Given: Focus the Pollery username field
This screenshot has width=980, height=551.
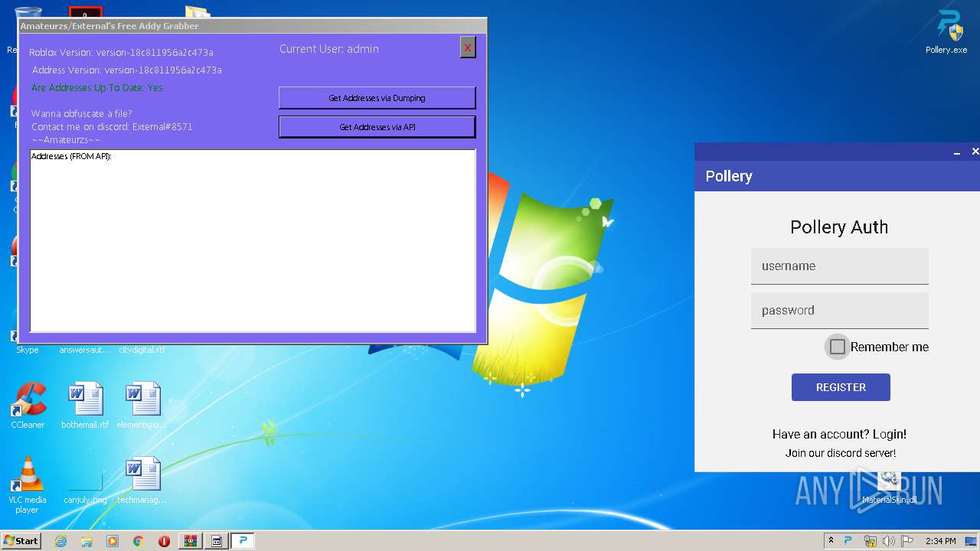Looking at the screenshot, I should (x=839, y=266).
